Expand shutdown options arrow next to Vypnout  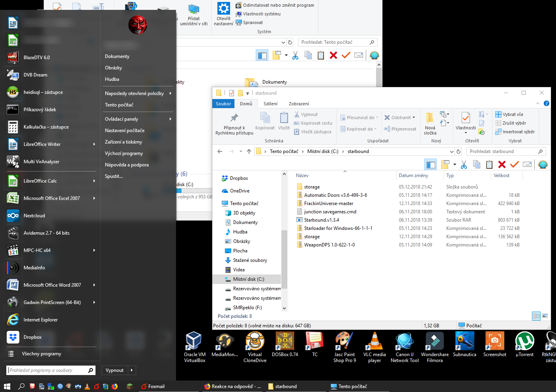click(132, 370)
